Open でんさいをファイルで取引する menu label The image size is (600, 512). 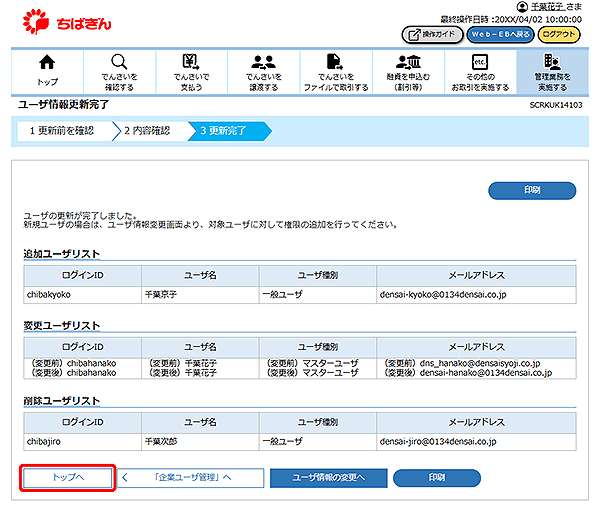(336, 82)
